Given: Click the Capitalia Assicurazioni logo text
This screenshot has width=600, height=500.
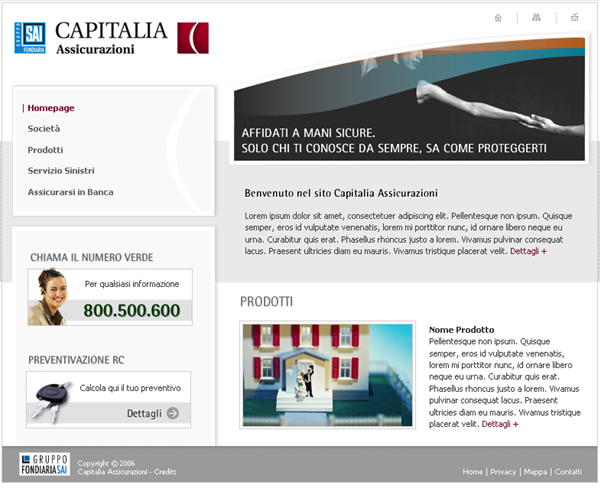Looking at the screenshot, I should pyautogui.click(x=111, y=38).
